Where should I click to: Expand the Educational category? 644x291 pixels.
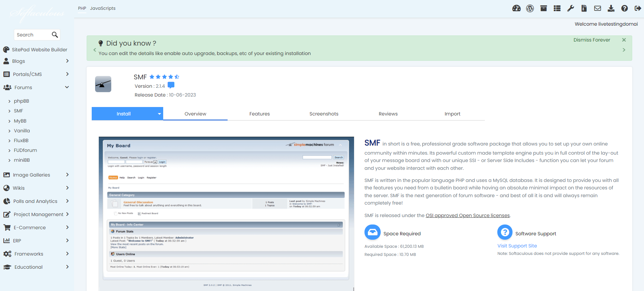point(67,267)
